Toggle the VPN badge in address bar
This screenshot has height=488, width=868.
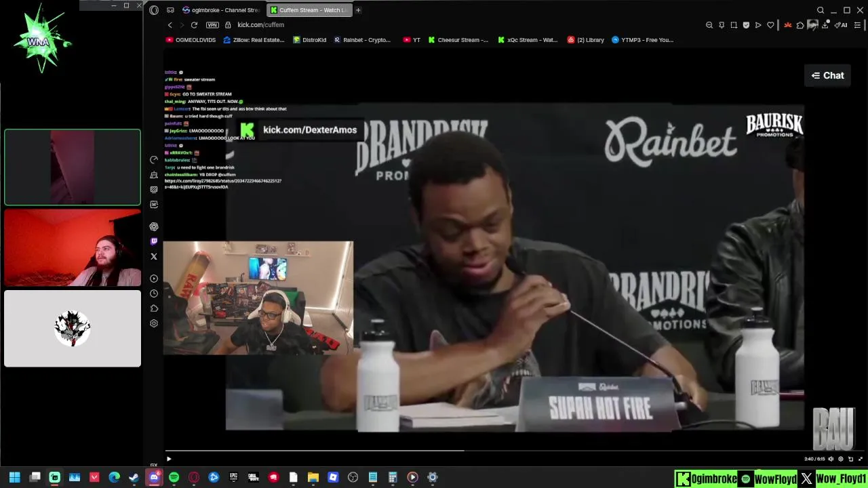(x=212, y=25)
